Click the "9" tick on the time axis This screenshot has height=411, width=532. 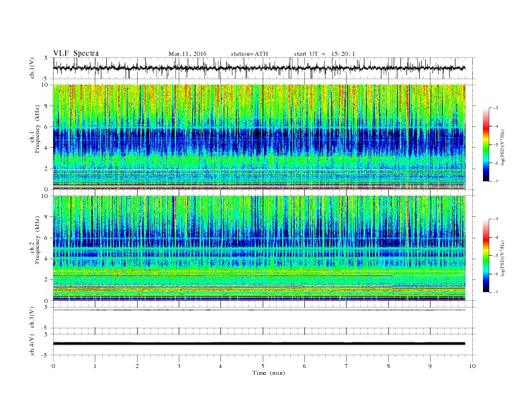[x=430, y=366]
